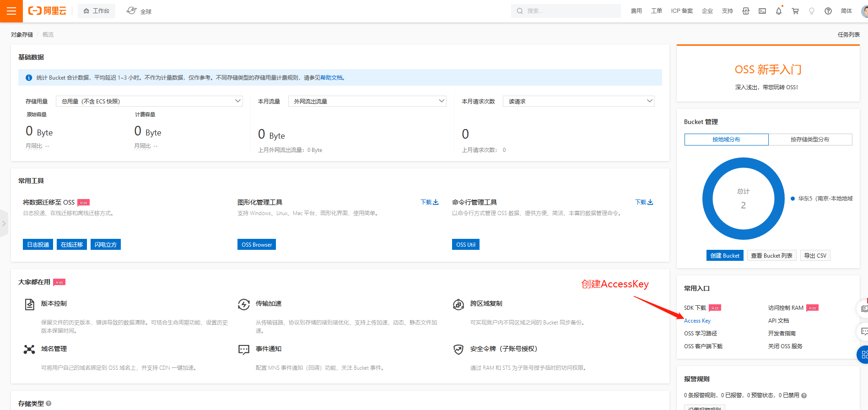868x410 pixels.
Task: Expand the 本月请求次数 dropdown
Action: [x=579, y=101]
